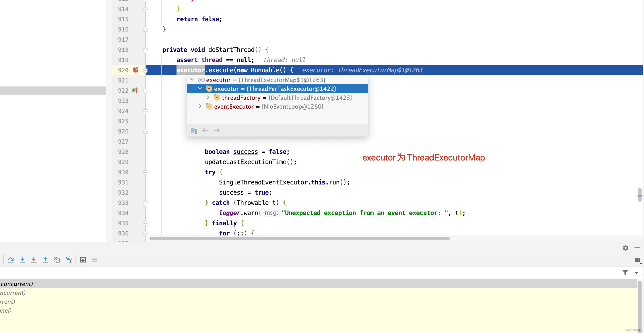Minimize the debug tool window
Screen dimensions: 644x333
pyautogui.click(x=637, y=248)
